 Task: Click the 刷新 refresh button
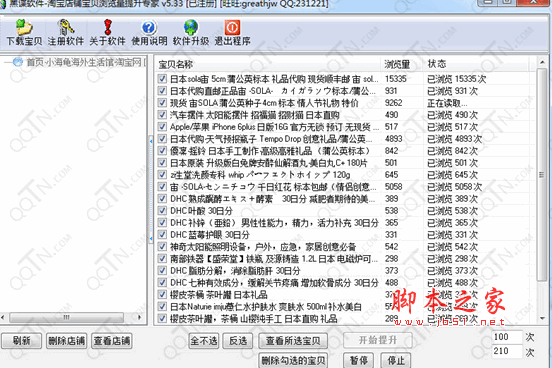22,341
